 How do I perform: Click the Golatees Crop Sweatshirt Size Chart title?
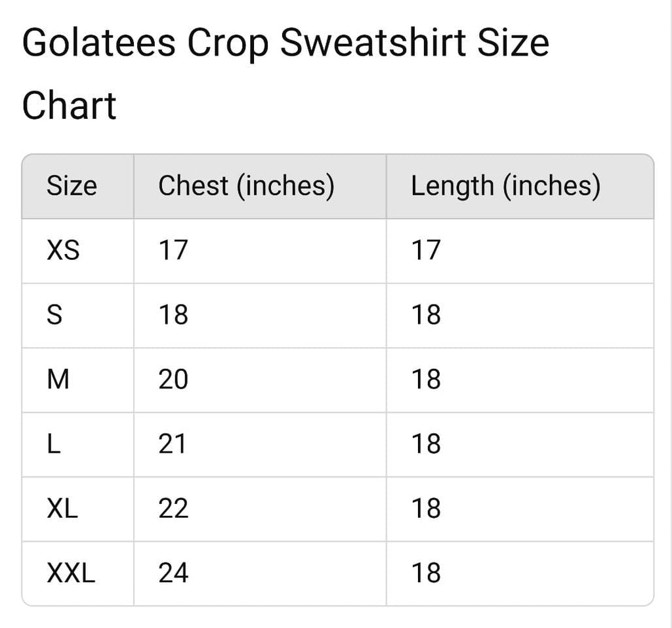click(285, 73)
